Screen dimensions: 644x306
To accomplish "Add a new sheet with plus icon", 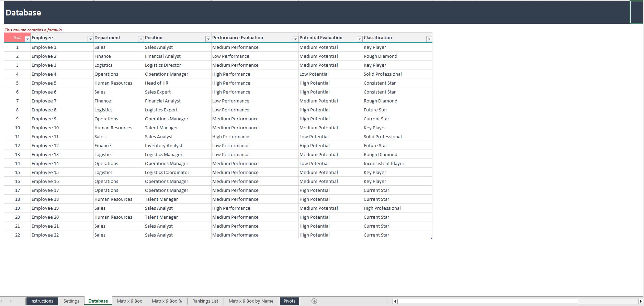I will pos(314,301).
